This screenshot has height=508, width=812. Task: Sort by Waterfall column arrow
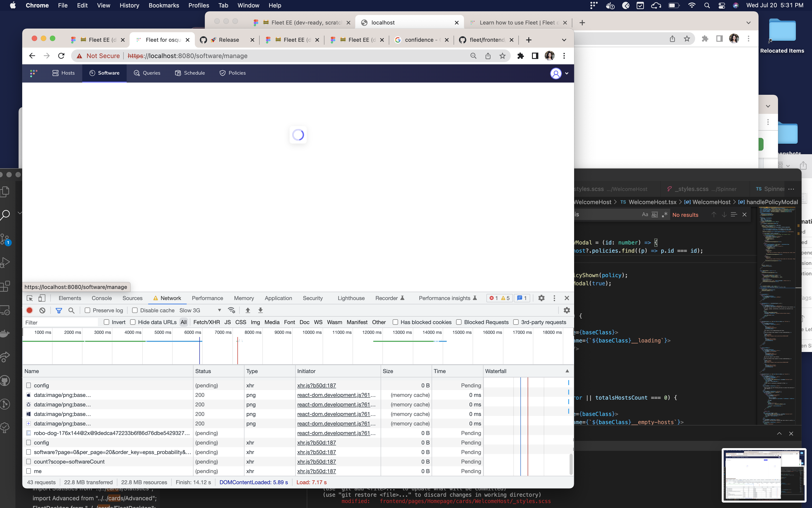[567, 371]
